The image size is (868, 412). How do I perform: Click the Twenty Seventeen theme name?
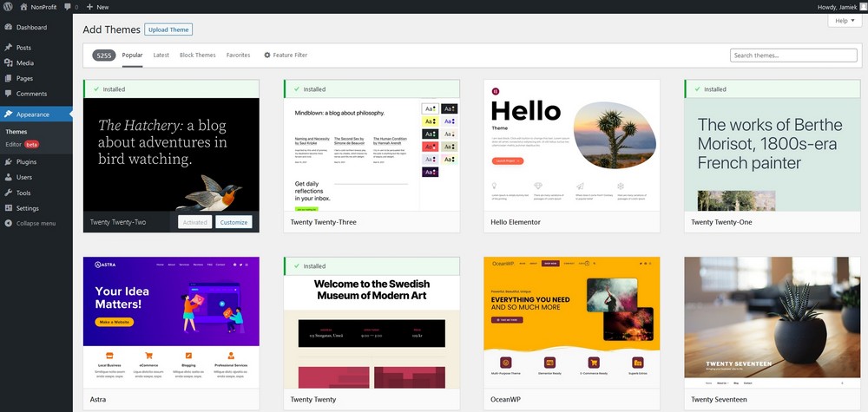[719, 399]
